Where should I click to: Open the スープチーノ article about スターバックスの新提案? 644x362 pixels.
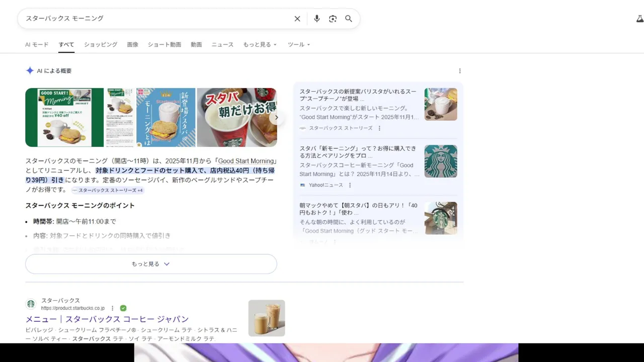coord(359,96)
